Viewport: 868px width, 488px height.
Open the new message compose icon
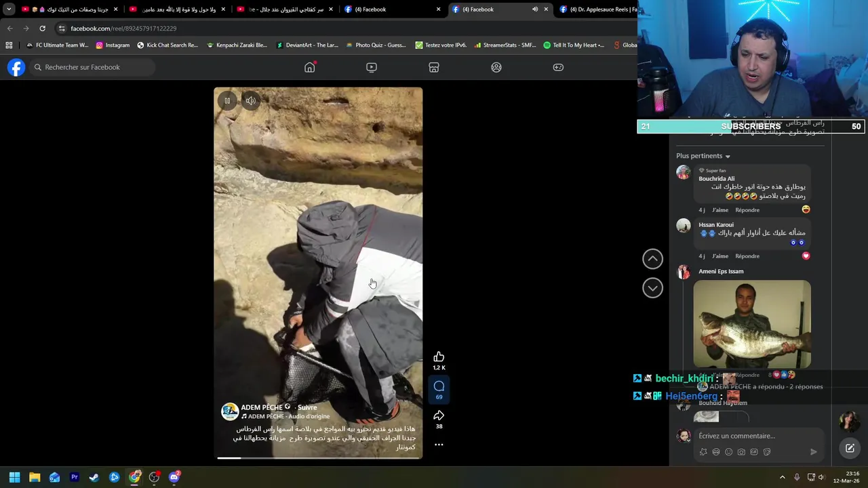click(x=850, y=448)
